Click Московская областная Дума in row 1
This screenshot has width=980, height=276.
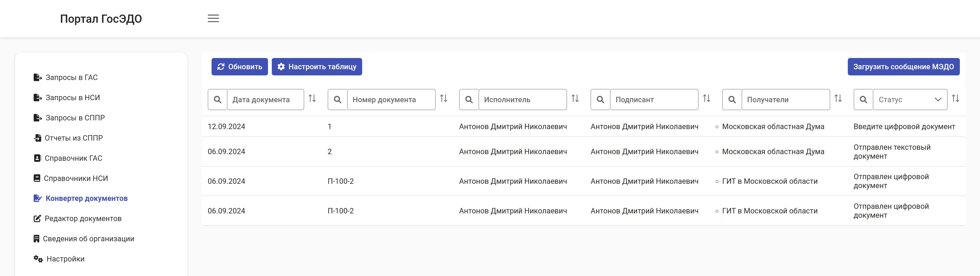pos(773,126)
